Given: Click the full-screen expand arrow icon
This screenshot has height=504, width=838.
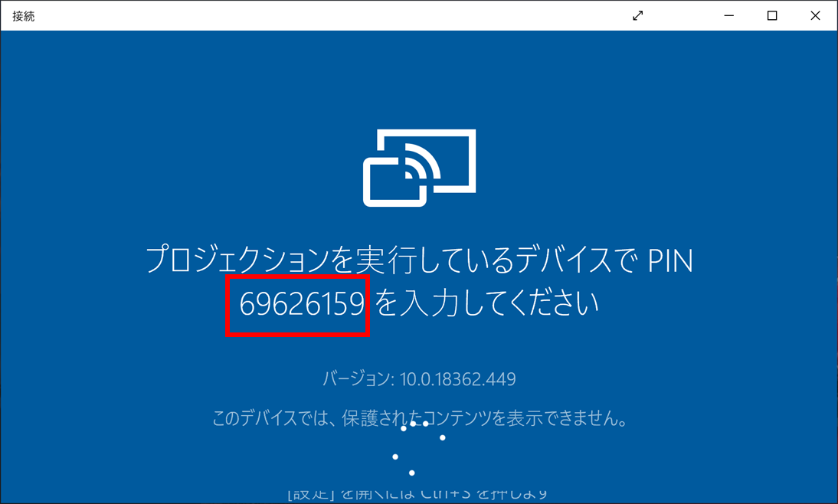Looking at the screenshot, I should tap(637, 16).
